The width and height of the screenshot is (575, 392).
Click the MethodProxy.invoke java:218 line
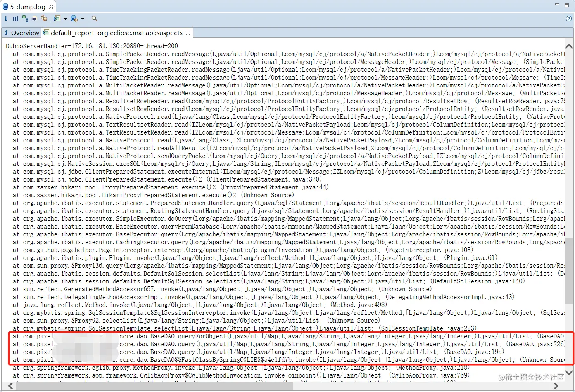(x=241, y=367)
